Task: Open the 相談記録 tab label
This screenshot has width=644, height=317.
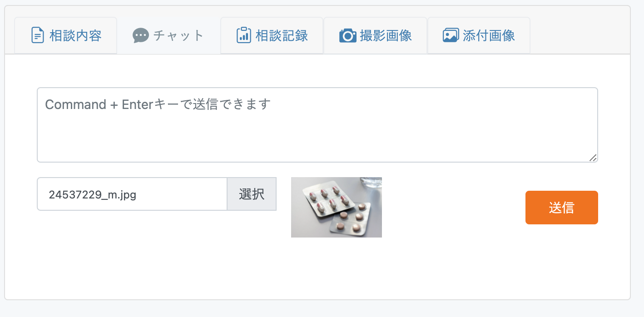Action: 282,35
